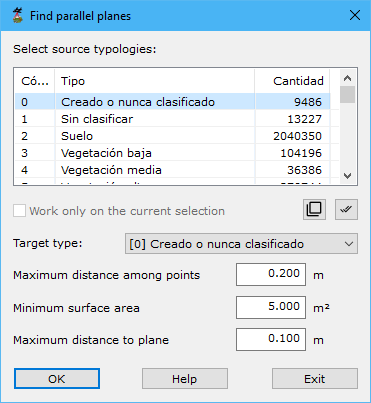The height and width of the screenshot is (403, 371).
Task: Click the quantity value 104196
Action: point(301,153)
